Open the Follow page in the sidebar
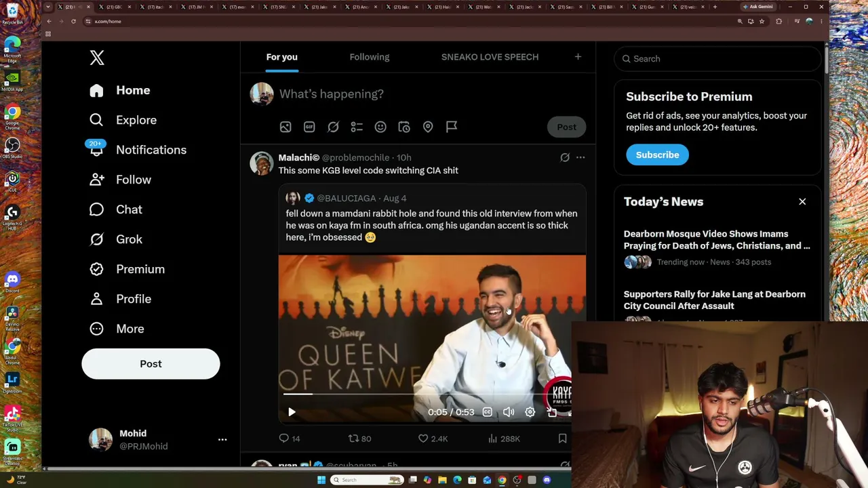Viewport: 868px width, 488px height. point(120,180)
